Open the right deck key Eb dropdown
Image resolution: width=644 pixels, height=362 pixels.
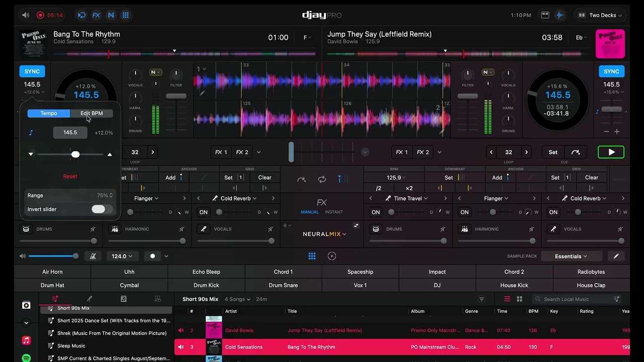(582, 38)
